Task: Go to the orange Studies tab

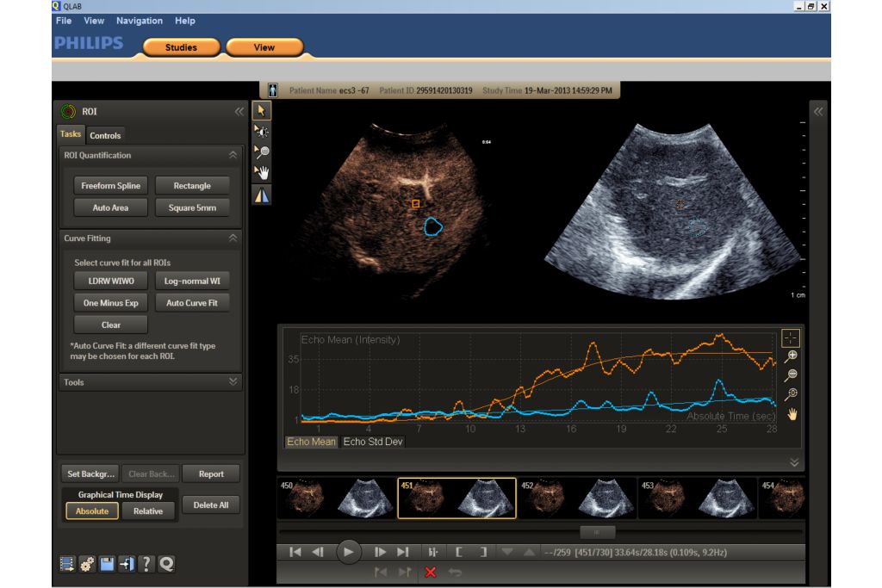Action: [181, 47]
